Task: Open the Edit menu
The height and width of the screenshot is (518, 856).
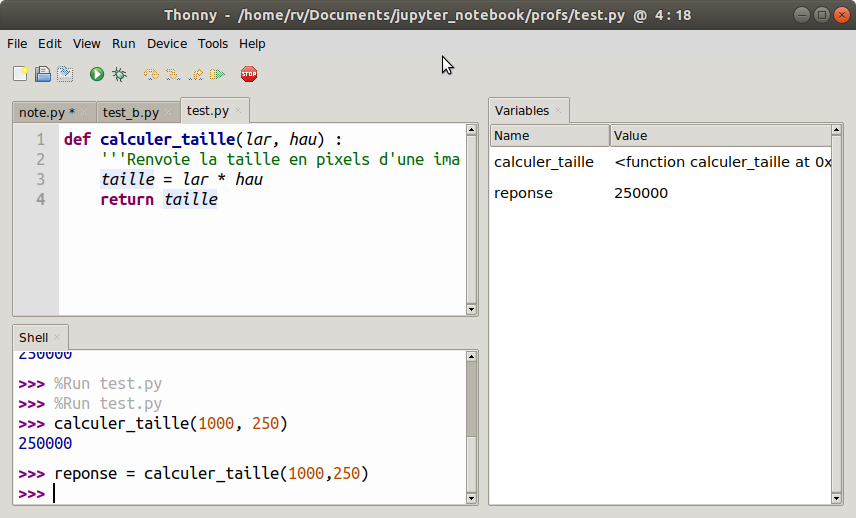Action: (50, 44)
